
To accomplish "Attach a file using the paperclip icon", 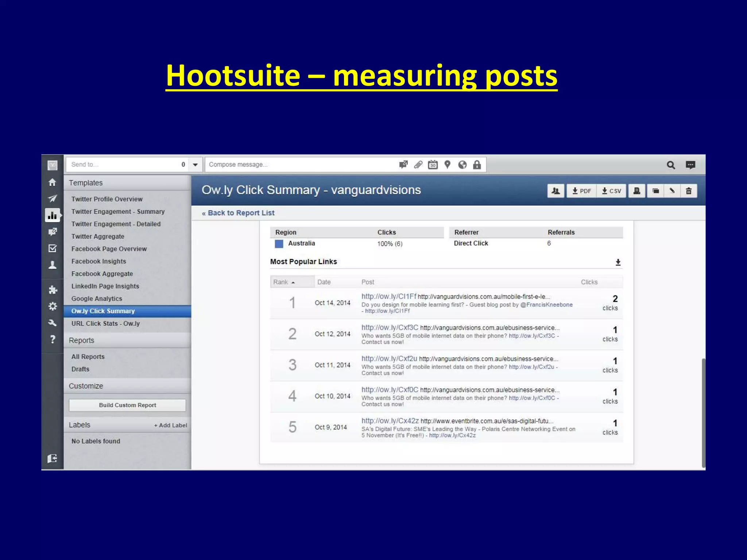I will click(x=418, y=165).
